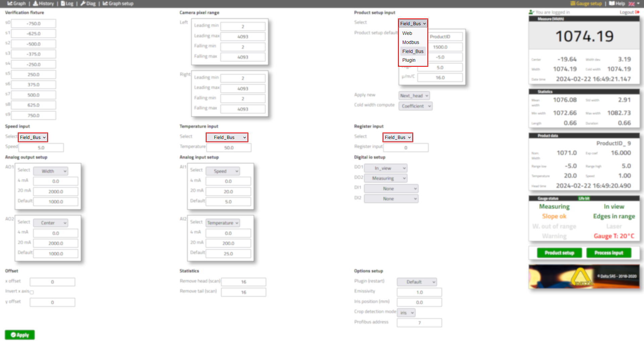
Task: Open the Graph page from the top bar
Action: (x=16, y=4)
